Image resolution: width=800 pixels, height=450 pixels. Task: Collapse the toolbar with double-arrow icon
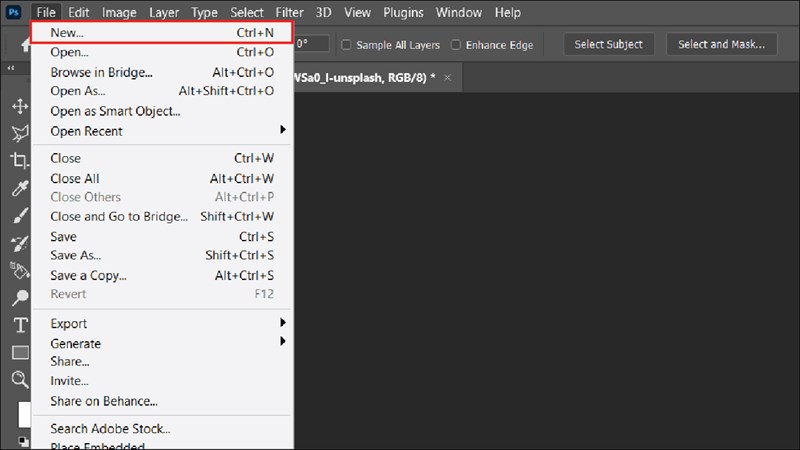(x=11, y=68)
